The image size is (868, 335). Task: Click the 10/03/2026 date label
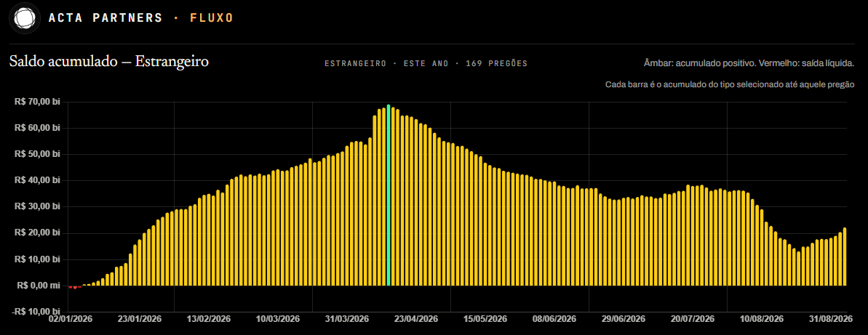click(277, 320)
